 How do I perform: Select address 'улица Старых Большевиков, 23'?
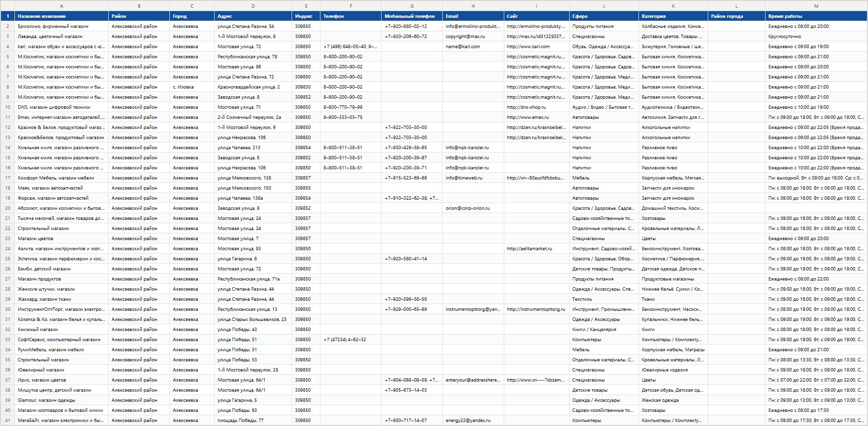click(x=253, y=319)
